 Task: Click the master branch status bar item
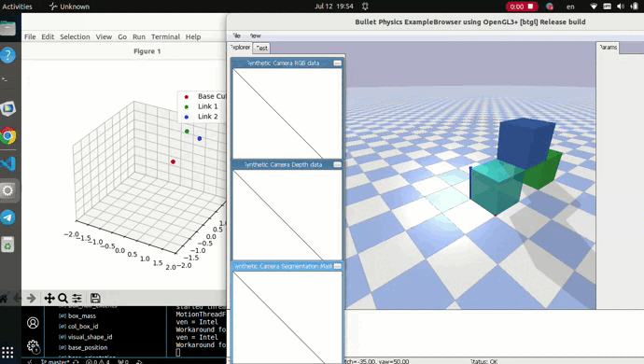pos(55,361)
